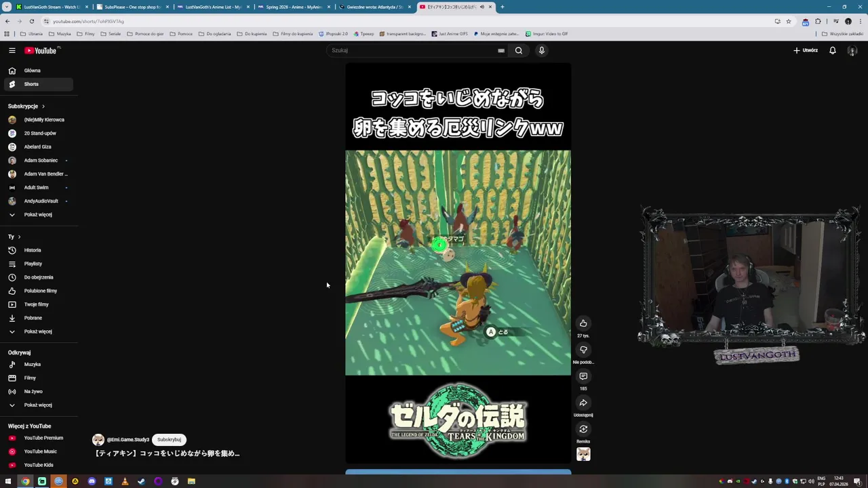Screen dimensions: 868x488
Task: Open the on-screen keyboard in search box
Action: tap(501, 50)
